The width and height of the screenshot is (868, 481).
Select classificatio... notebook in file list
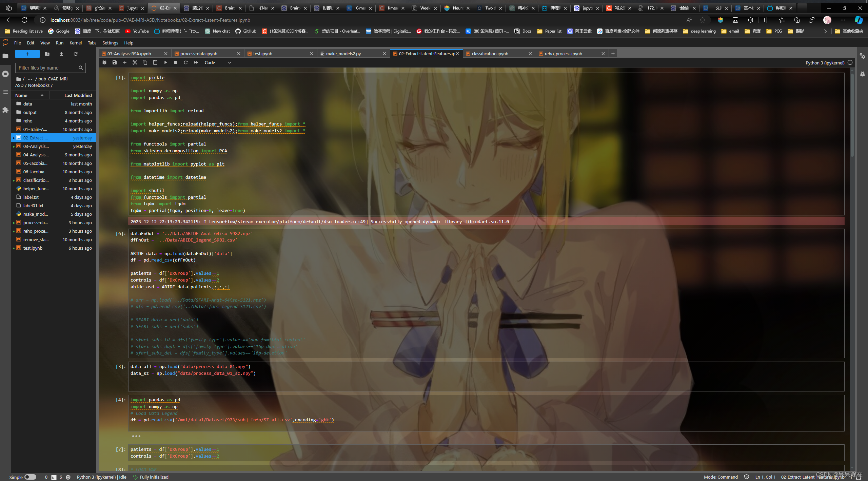(54, 180)
